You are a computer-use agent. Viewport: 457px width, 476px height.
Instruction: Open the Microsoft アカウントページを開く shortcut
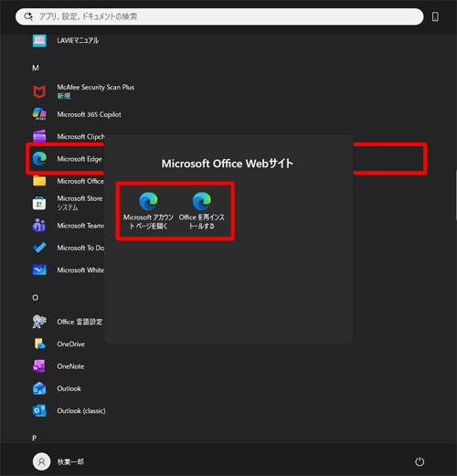pyautogui.click(x=148, y=211)
